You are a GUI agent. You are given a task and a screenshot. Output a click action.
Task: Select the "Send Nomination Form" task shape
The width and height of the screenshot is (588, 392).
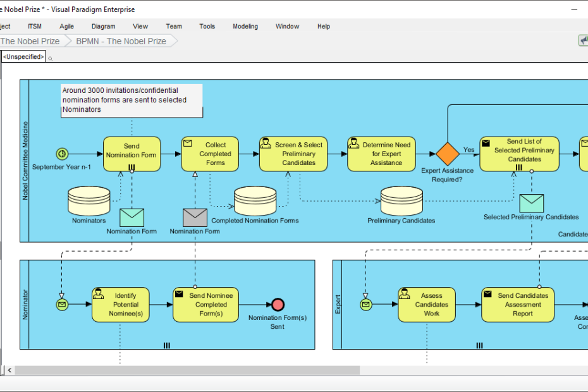[x=132, y=153]
